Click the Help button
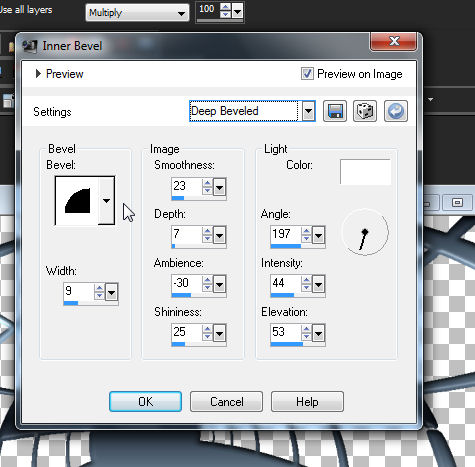 pyautogui.click(x=307, y=402)
